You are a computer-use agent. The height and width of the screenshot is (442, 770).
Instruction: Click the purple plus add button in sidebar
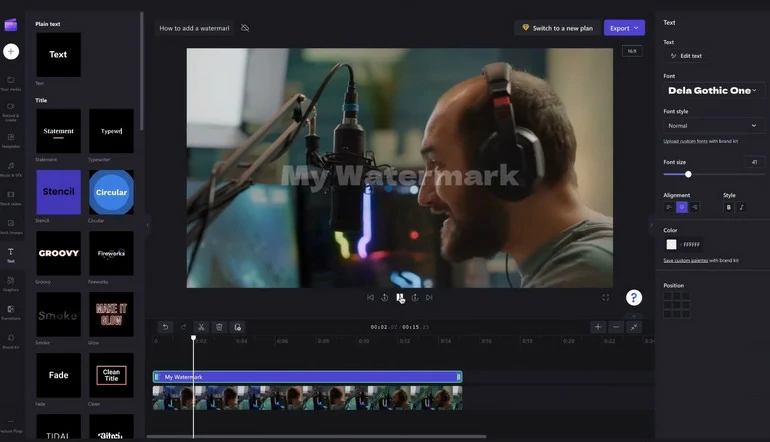coord(11,51)
